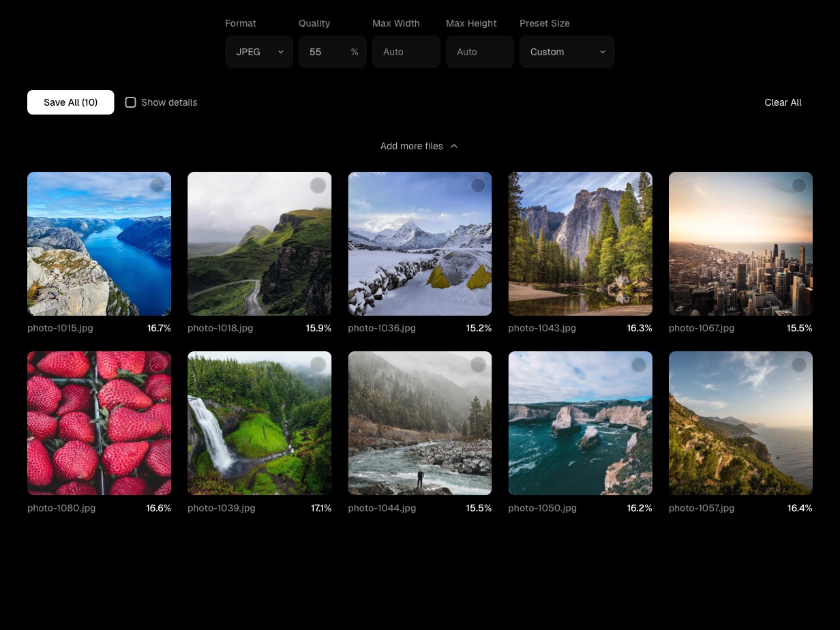Select photo-1015.jpg using its circle toggle
Viewport: 840px width, 630px height.
pos(157,185)
